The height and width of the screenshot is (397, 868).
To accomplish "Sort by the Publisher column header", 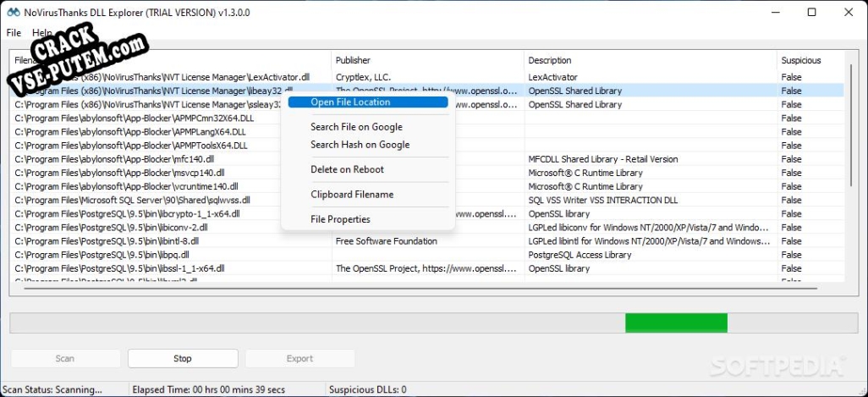I will pyautogui.click(x=426, y=61).
